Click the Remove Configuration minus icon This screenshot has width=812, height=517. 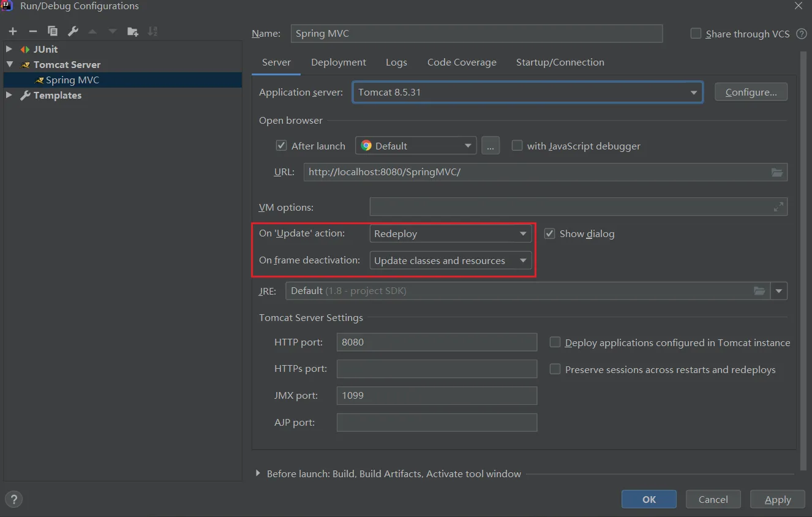(33, 31)
